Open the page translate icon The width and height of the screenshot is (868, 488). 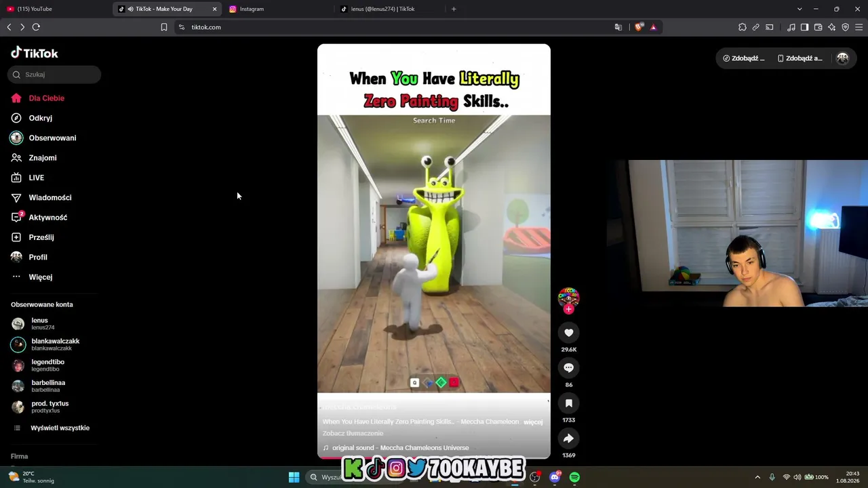click(618, 27)
